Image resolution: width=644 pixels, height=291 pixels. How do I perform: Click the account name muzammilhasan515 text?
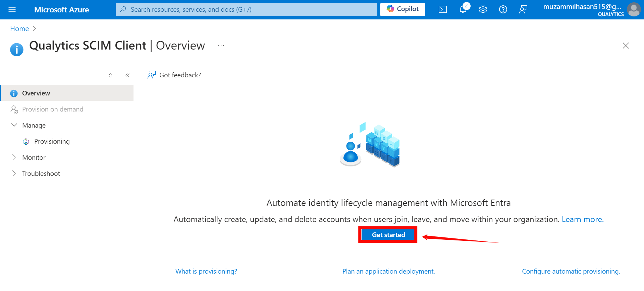coord(582,7)
